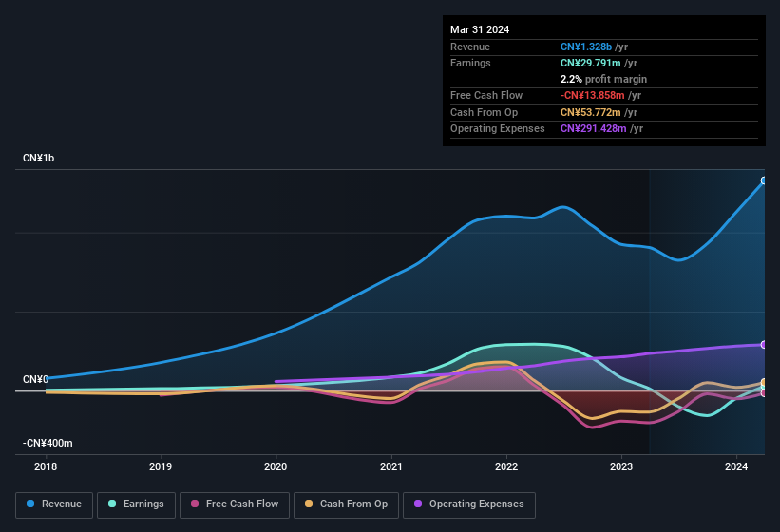The height and width of the screenshot is (532, 780).
Task: Click the 2018 x-axis label
Action: [x=46, y=466]
